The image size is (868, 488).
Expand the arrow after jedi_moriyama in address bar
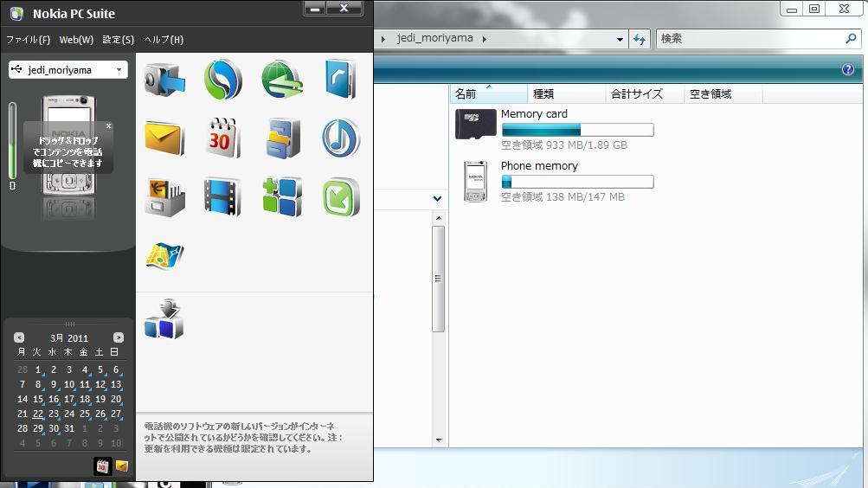[485, 39]
